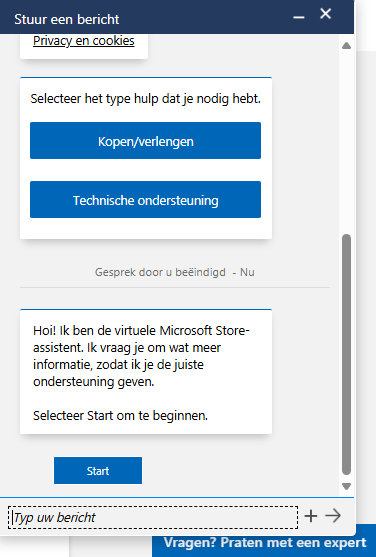This screenshot has width=376, height=557.
Task: Choose Kopen/verlengen as help type
Action: [145, 141]
